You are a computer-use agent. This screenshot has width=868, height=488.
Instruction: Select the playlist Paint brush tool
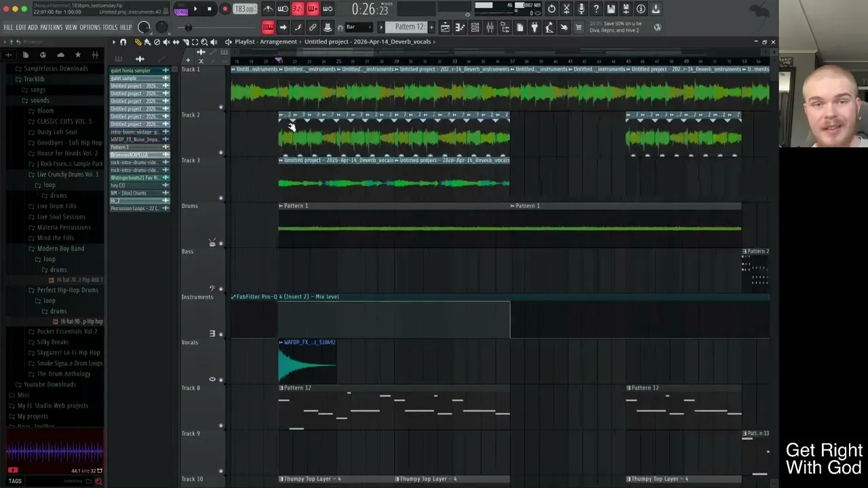(147, 42)
